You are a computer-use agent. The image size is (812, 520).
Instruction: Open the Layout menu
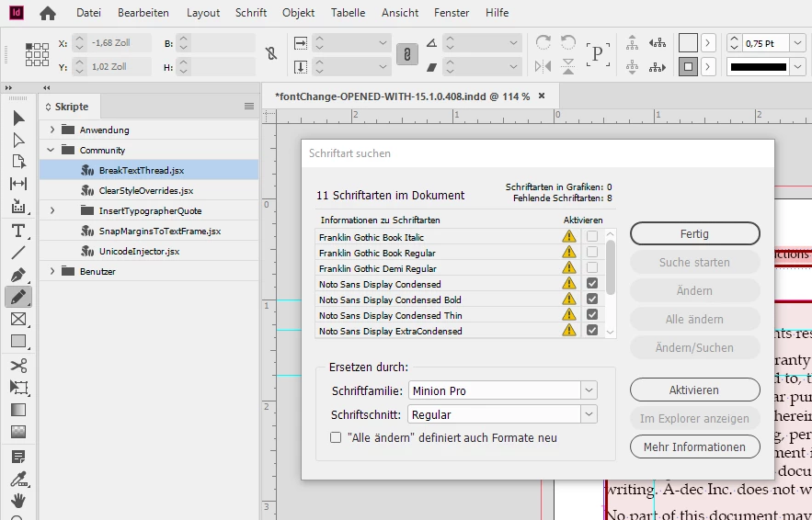203,13
